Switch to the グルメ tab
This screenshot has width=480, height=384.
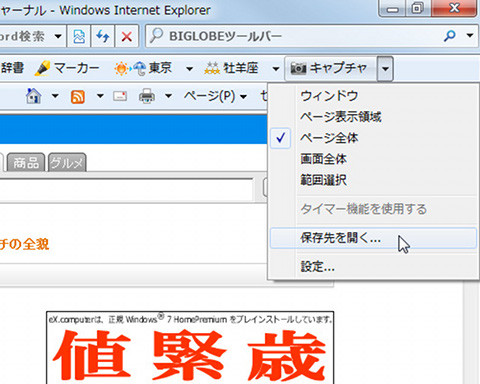tap(67, 163)
